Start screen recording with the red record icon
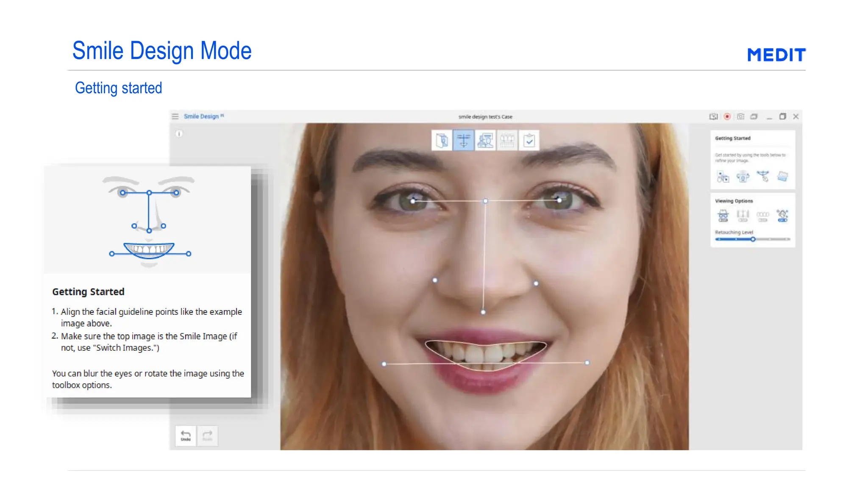868x488 pixels. pos(727,116)
